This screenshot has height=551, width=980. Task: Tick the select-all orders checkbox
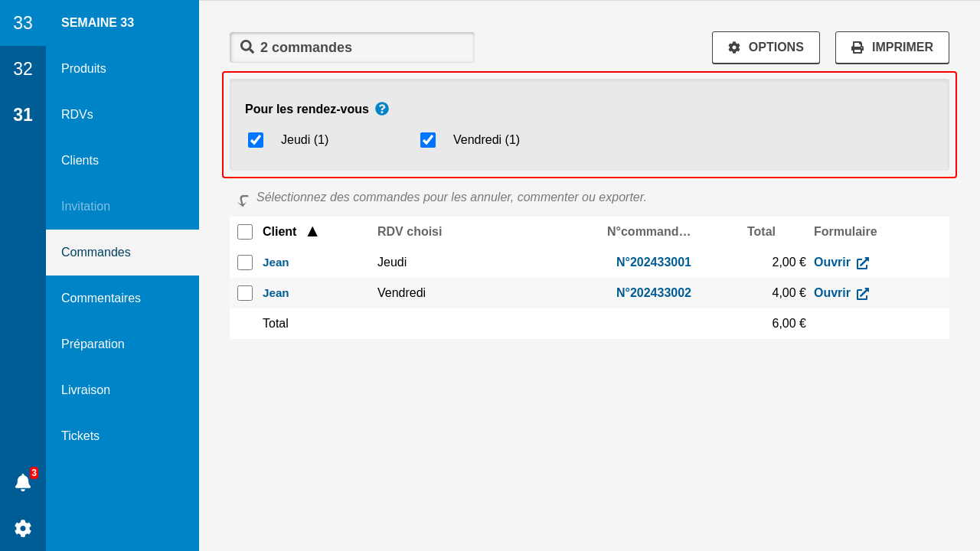point(245,232)
